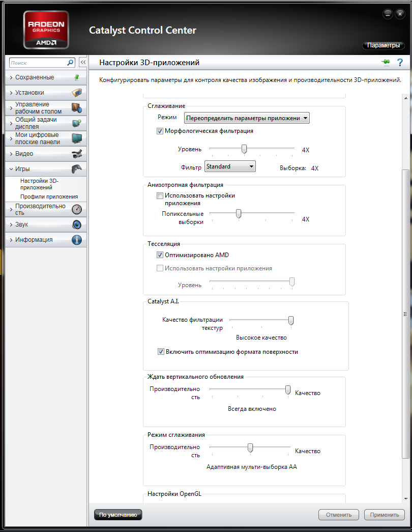Click the digital flat panel monitor icon
This screenshot has width=412, height=532.
(77, 138)
